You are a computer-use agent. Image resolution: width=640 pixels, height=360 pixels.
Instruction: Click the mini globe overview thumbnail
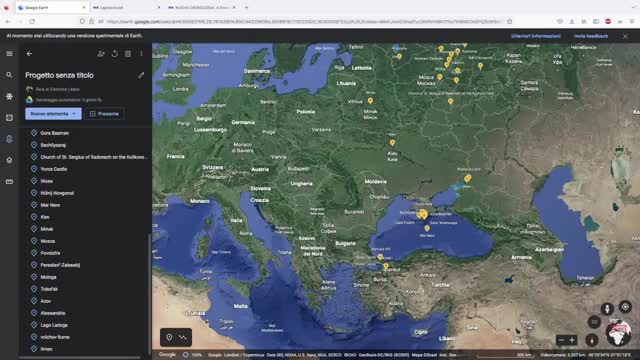click(619, 333)
